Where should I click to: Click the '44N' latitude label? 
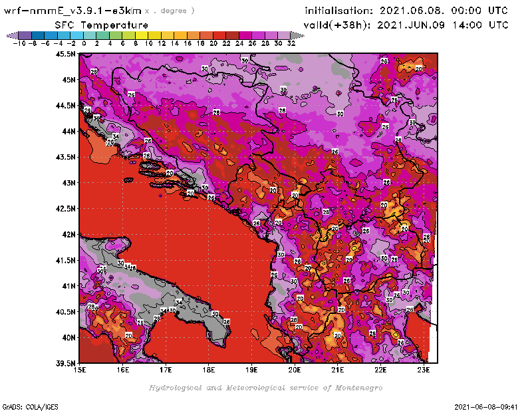tap(69, 131)
